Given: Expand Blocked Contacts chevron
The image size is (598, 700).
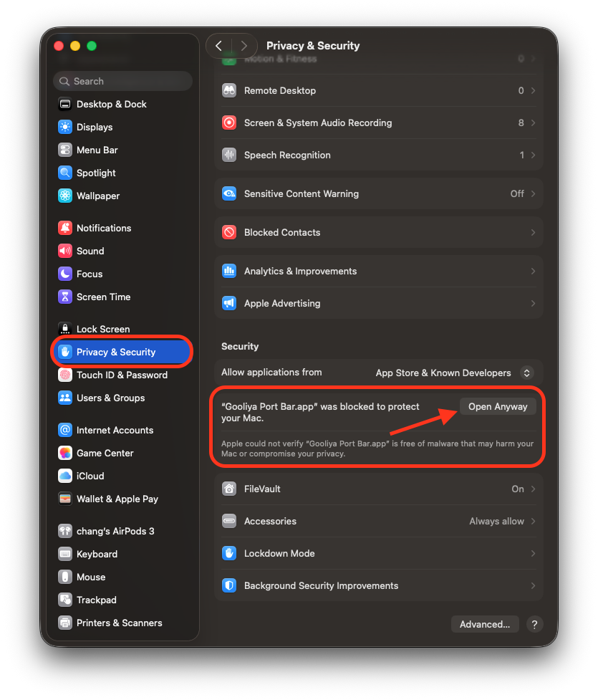Looking at the screenshot, I should click(x=533, y=232).
